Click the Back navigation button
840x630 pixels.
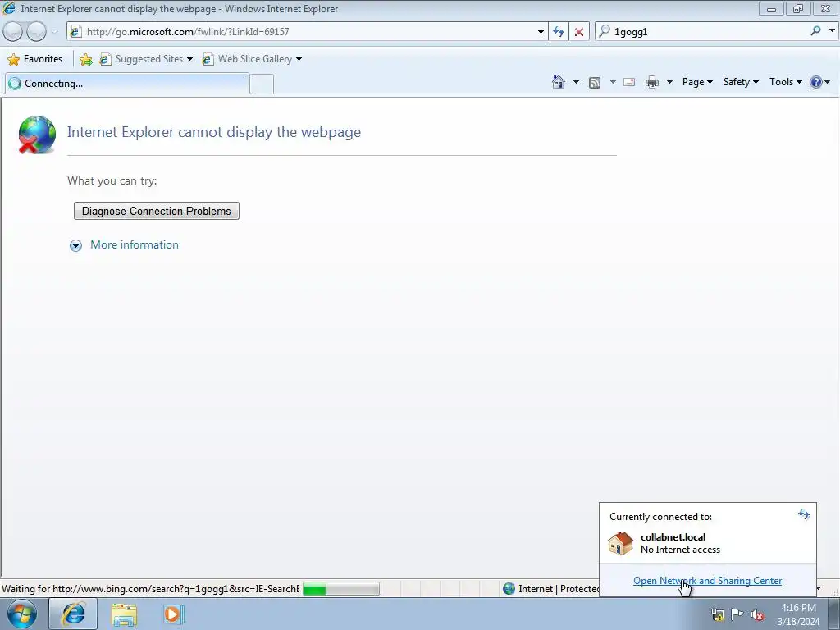coord(13,32)
